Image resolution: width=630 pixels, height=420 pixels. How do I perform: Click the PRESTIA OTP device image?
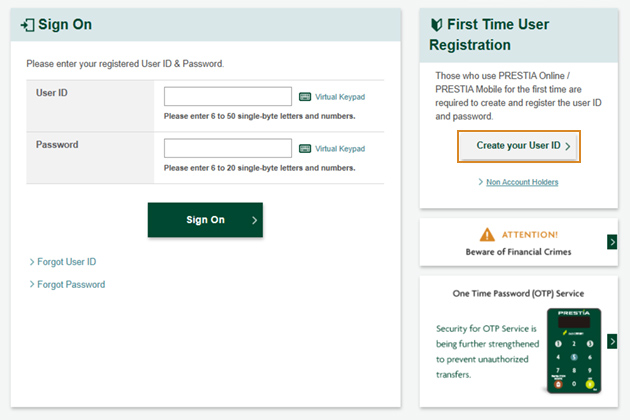pyautogui.click(x=574, y=349)
